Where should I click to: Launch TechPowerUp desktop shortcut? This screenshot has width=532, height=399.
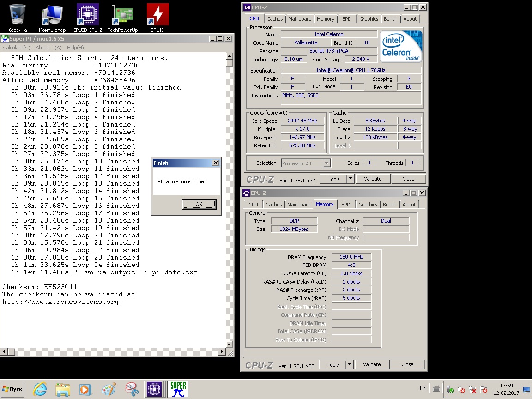[x=122, y=18]
